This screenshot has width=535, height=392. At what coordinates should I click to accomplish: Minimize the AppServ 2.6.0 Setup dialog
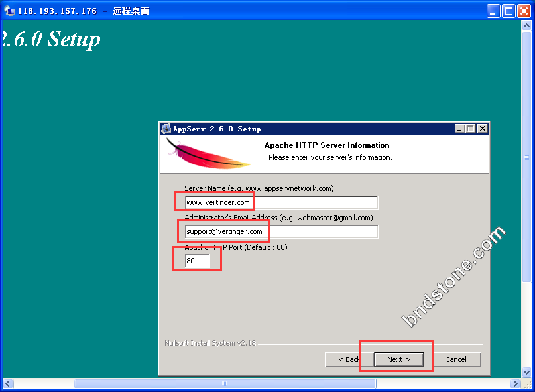[460, 129]
